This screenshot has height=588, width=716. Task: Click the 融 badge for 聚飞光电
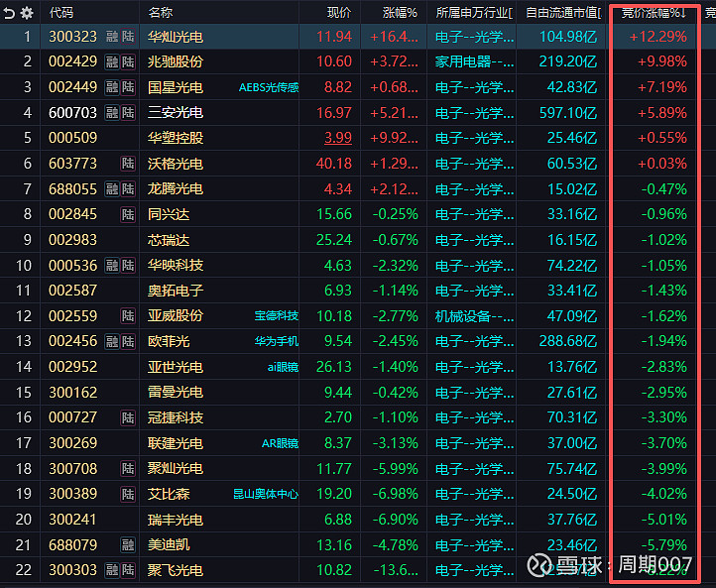pyautogui.click(x=112, y=570)
